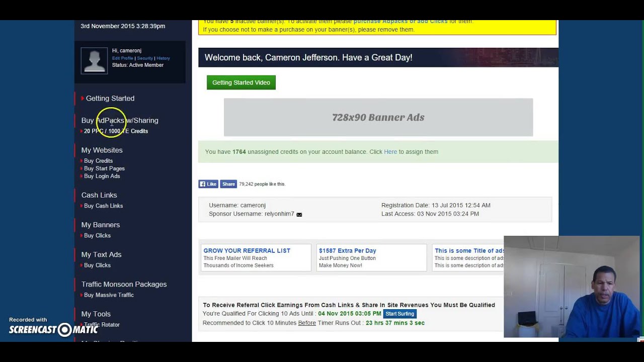The height and width of the screenshot is (362, 644).
Task: Click the Sponsor Username relyonhim7 text
Action: pyautogui.click(x=252, y=214)
